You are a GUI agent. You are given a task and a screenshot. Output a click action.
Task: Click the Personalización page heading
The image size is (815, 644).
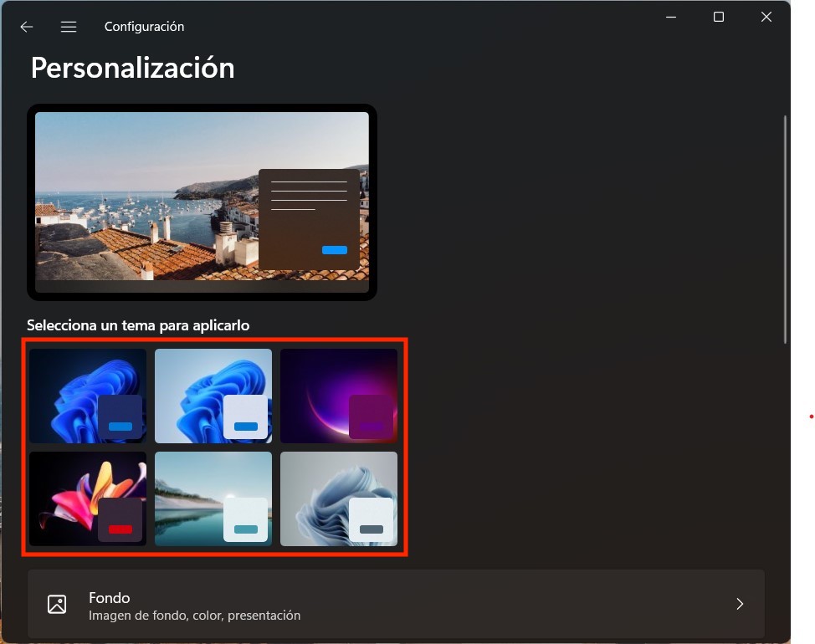(132, 68)
